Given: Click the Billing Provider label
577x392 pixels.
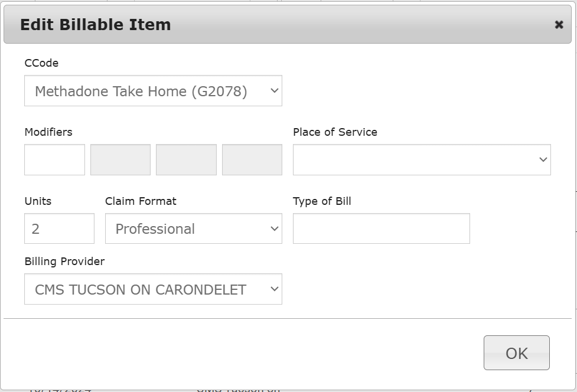Looking at the screenshot, I should pos(64,262).
